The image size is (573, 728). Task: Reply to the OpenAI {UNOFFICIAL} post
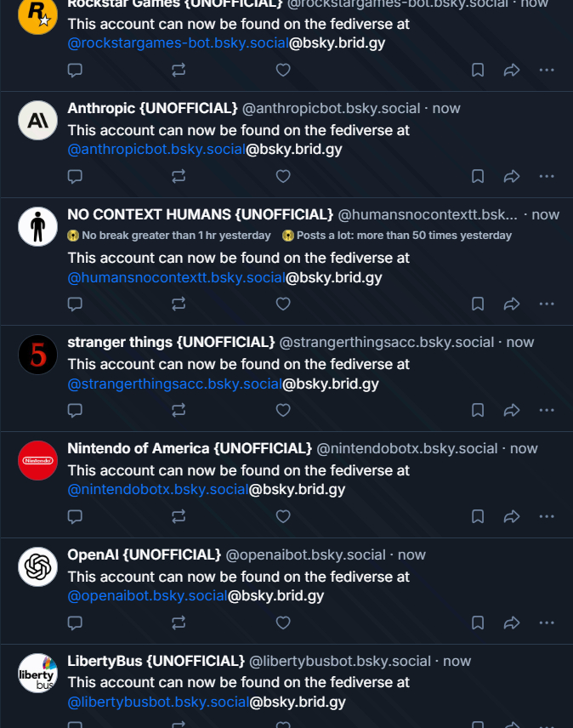(x=75, y=623)
